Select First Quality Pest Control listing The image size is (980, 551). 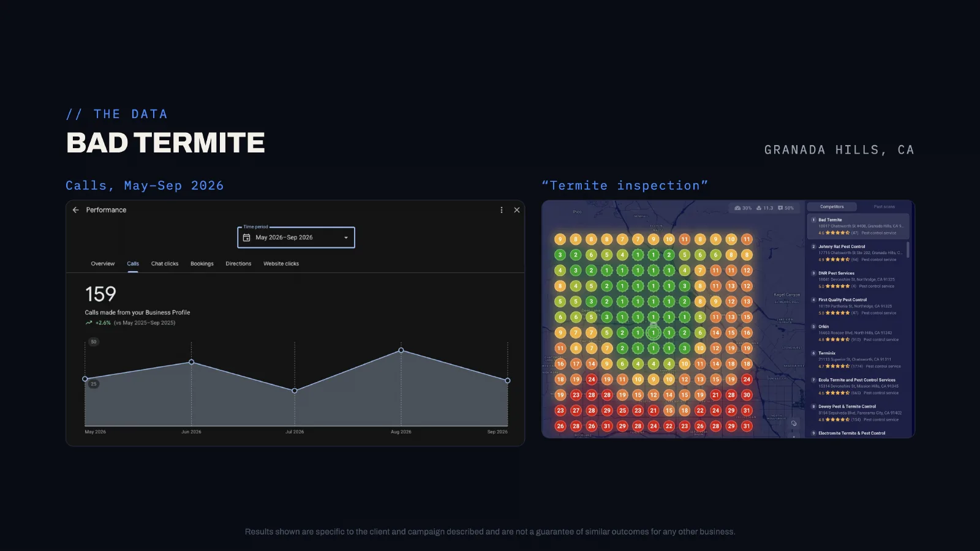pos(858,306)
